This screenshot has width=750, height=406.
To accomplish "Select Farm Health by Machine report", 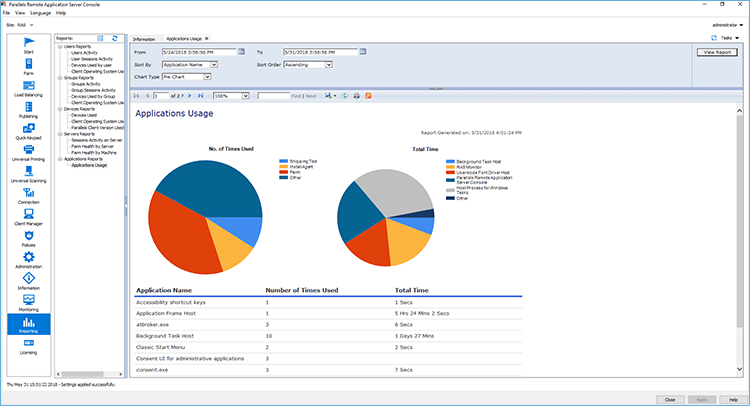I will 94,153.
